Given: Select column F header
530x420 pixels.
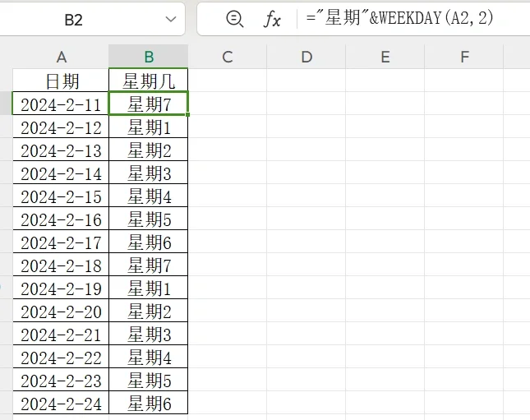Looking at the screenshot, I should [464, 57].
